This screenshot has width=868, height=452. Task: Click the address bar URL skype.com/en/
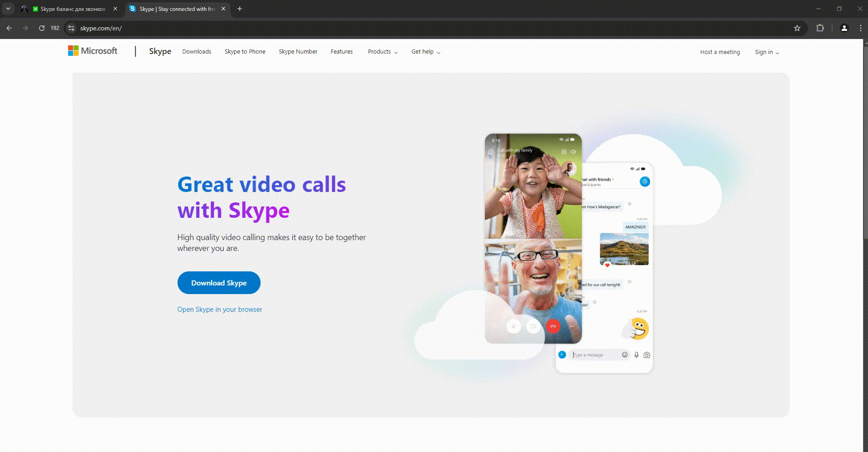click(x=101, y=28)
